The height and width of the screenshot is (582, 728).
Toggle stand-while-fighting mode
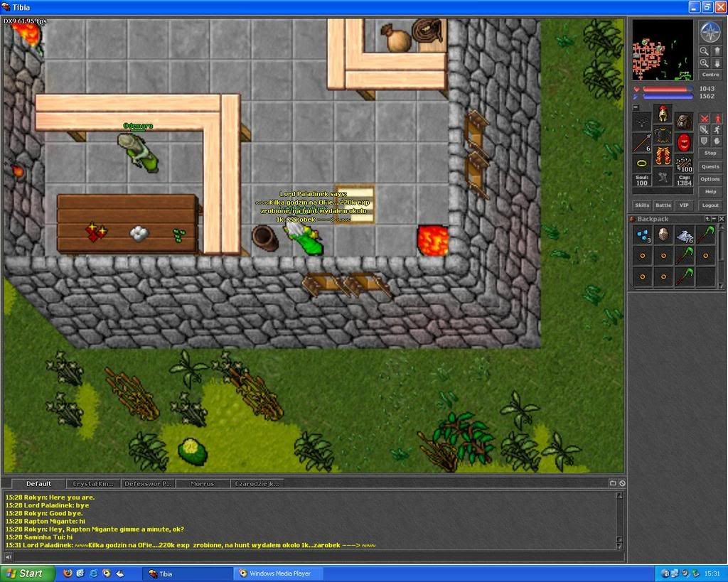tap(717, 119)
